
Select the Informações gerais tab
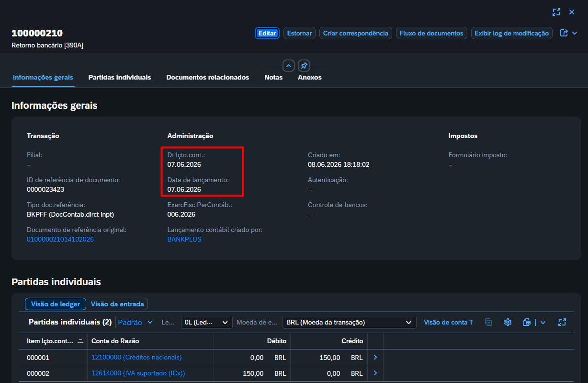43,77
